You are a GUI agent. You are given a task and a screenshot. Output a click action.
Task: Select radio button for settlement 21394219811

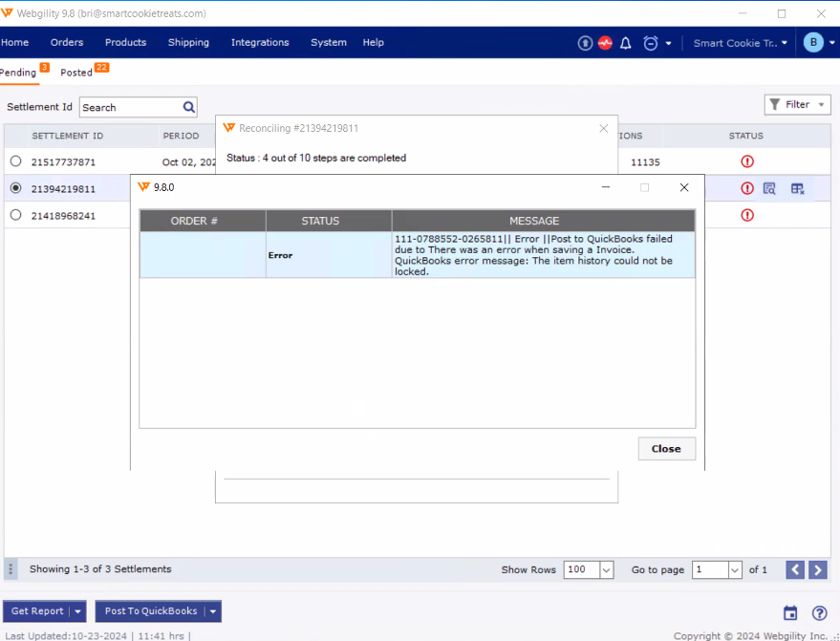tap(15, 188)
